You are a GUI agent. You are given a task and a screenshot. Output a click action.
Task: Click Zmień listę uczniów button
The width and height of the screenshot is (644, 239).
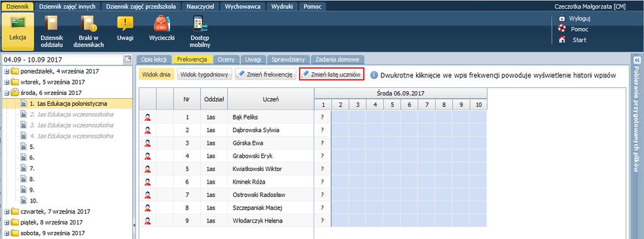[332, 75]
